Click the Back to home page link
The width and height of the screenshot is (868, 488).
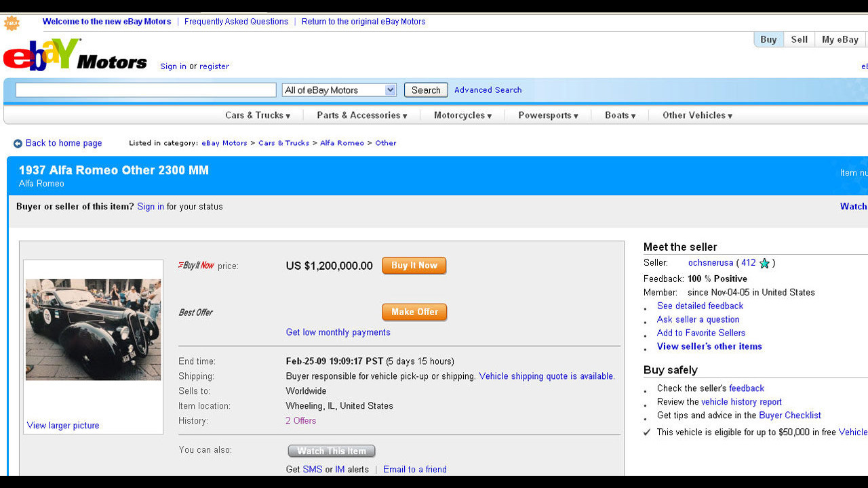64,143
